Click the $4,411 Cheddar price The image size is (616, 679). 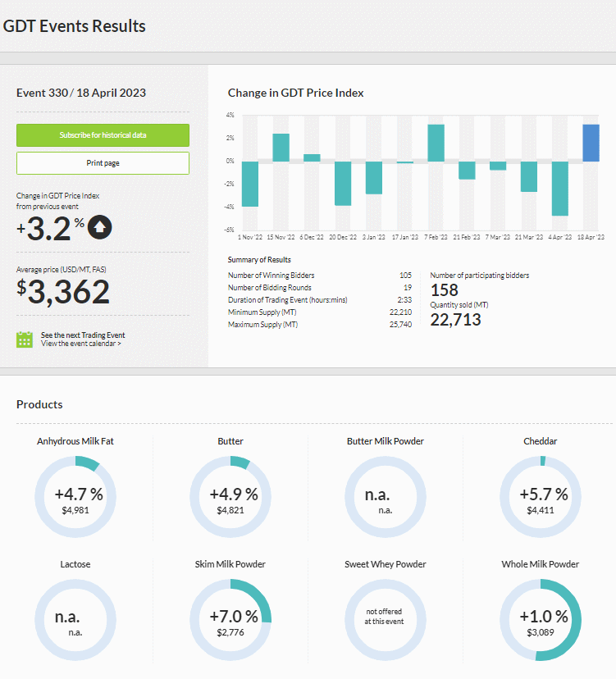click(541, 511)
